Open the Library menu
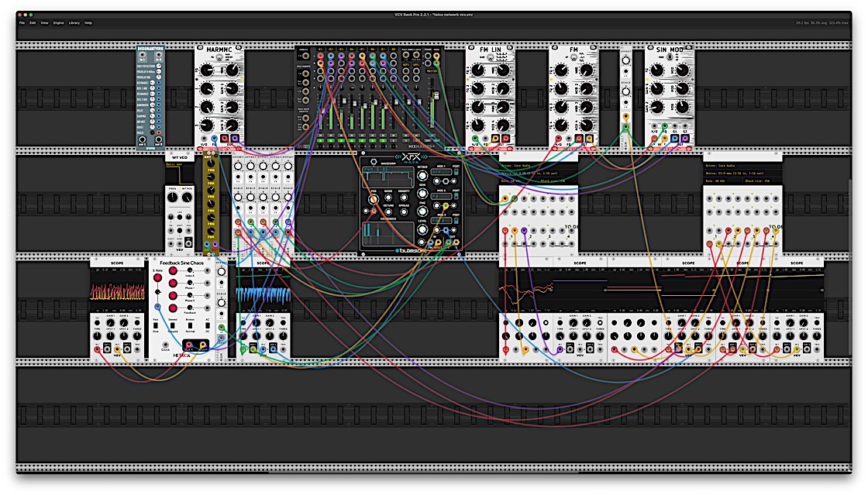 coord(74,23)
